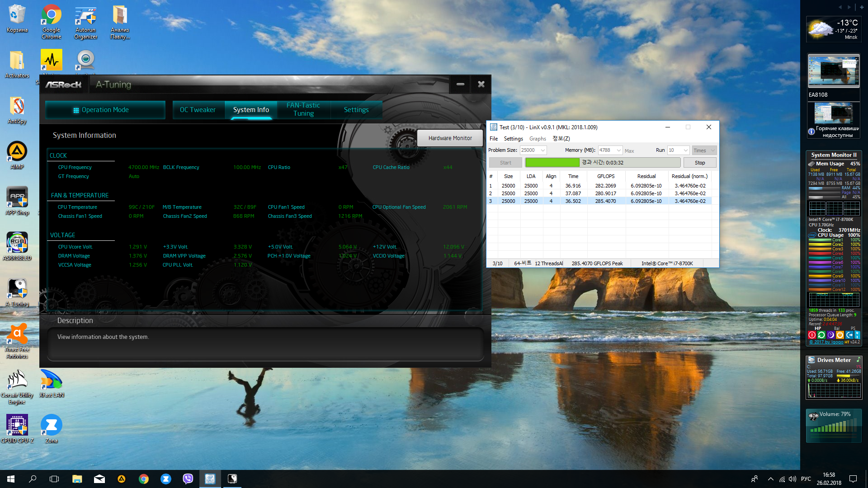868x488 pixels.
Task: Click the red shutdown icon in System Monitor
Action: (x=812, y=335)
